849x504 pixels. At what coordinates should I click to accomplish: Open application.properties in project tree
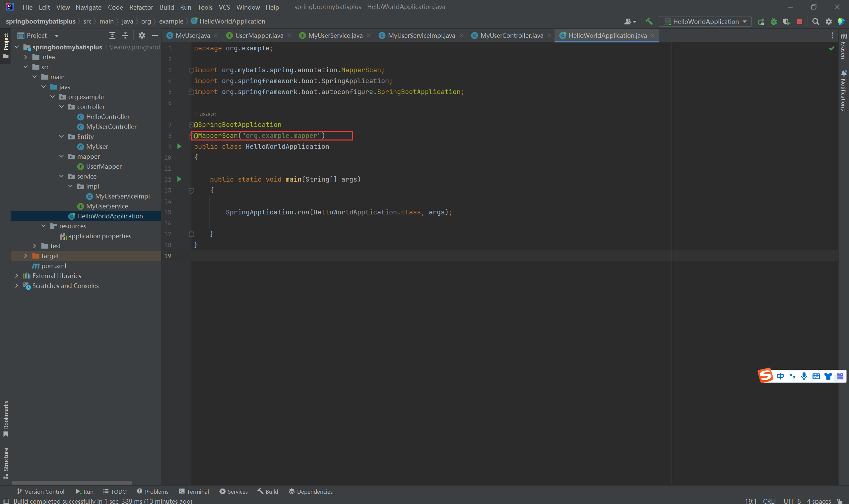[99, 236]
